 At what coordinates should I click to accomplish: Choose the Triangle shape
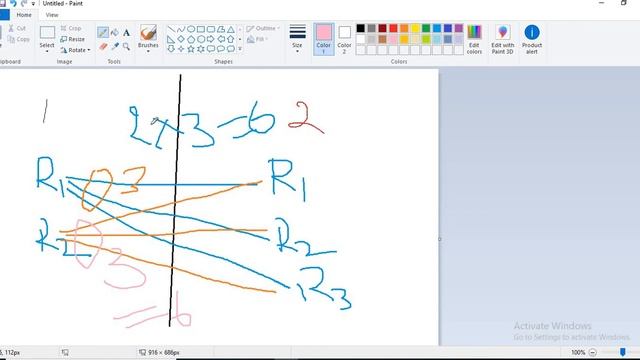231,29
